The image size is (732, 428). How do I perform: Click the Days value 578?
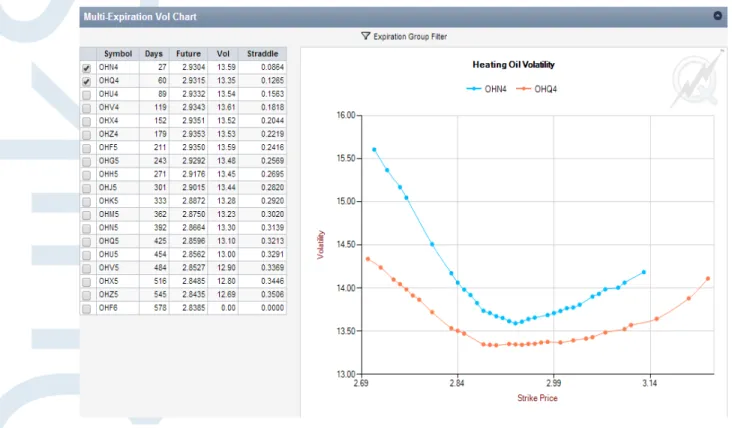(160, 308)
